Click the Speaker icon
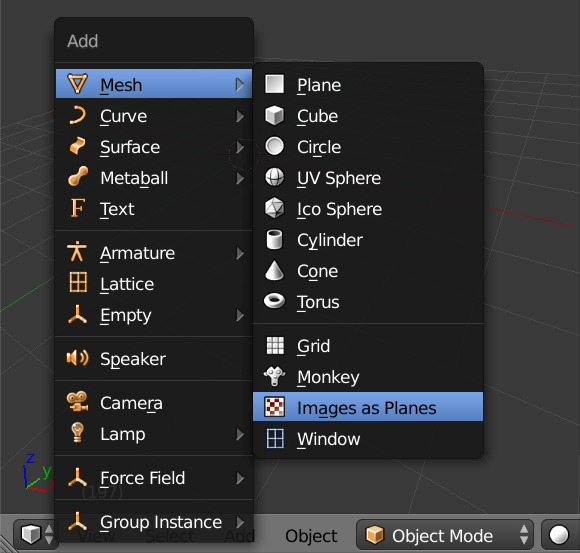 click(x=77, y=358)
